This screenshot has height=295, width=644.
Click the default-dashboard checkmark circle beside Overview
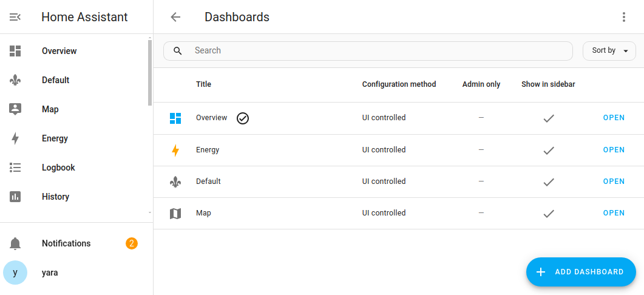pos(243,118)
